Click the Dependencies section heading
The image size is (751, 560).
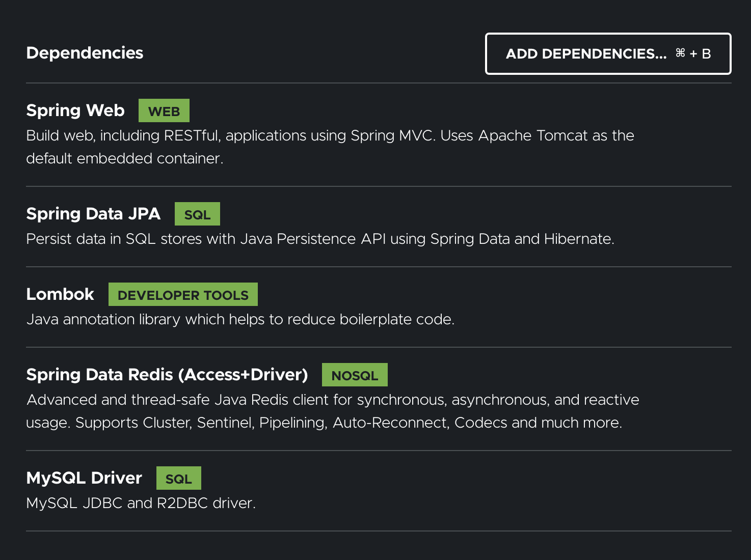(x=85, y=53)
